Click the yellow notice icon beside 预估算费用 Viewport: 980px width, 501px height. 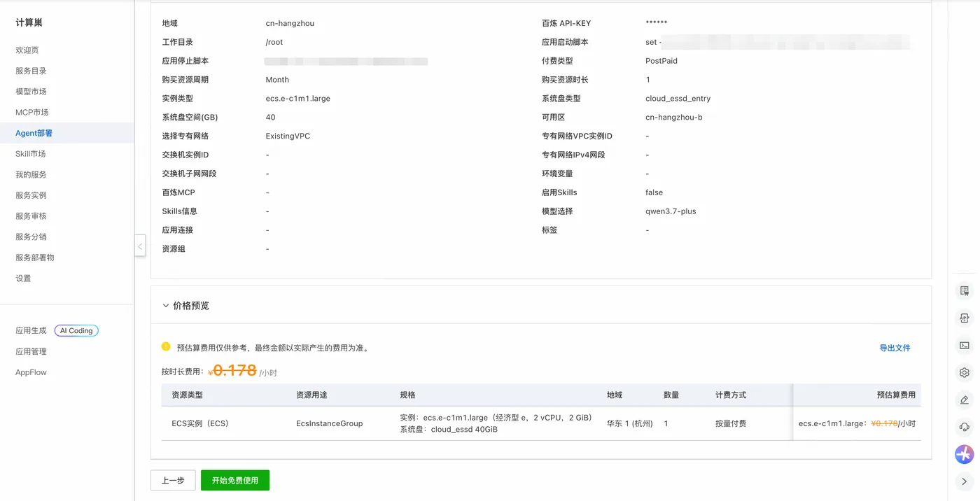coord(166,346)
